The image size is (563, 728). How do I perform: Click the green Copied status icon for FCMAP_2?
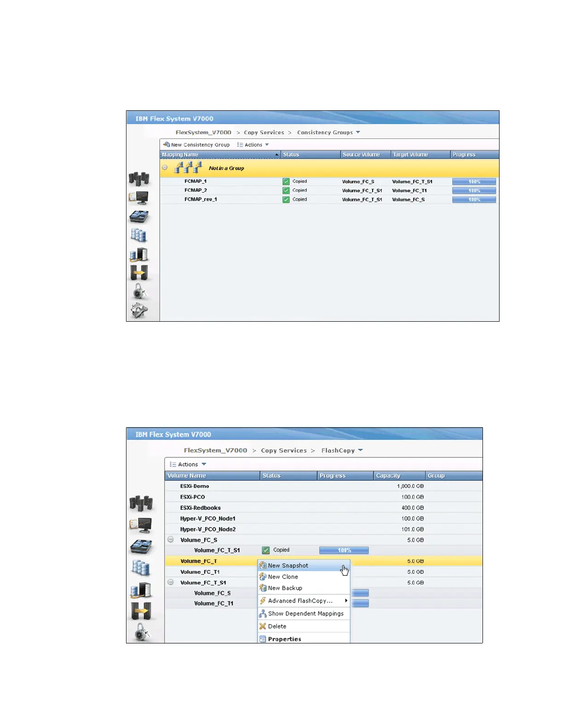(286, 190)
